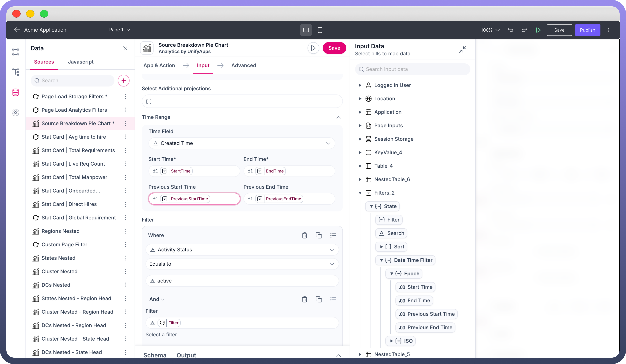The width and height of the screenshot is (626, 364).
Task: Expand the Logged in User node
Action: pyautogui.click(x=360, y=85)
